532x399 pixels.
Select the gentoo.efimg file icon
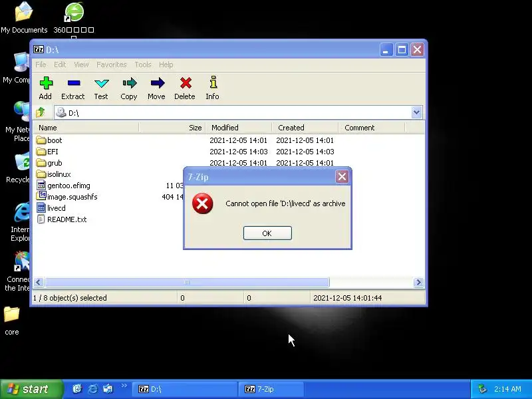click(41, 186)
